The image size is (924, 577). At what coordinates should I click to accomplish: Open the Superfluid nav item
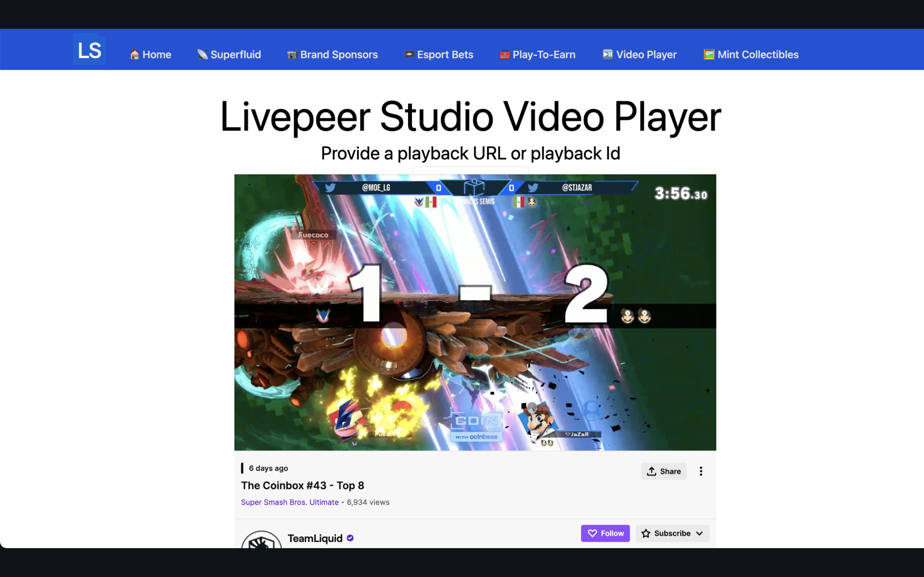point(235,54)
